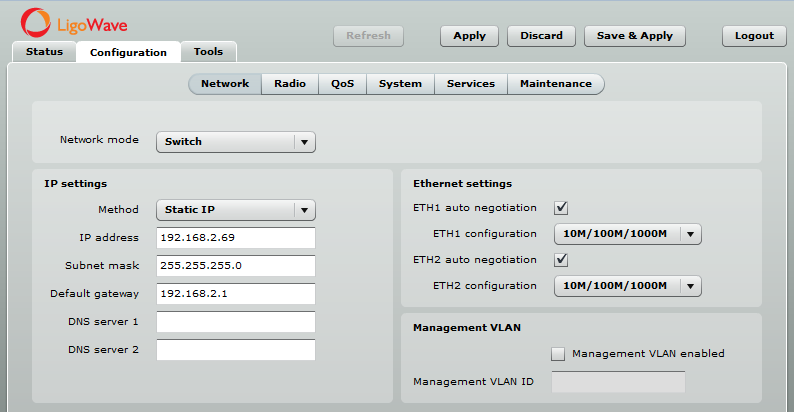Click the IP address field
Viewport: 794px width, 412px height.
[236, 238]
